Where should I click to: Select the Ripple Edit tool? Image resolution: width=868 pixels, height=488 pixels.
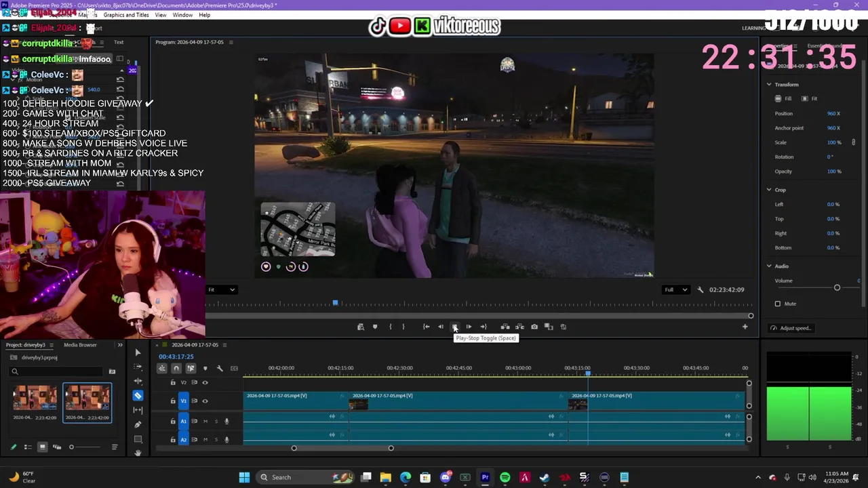click(138, 381)
